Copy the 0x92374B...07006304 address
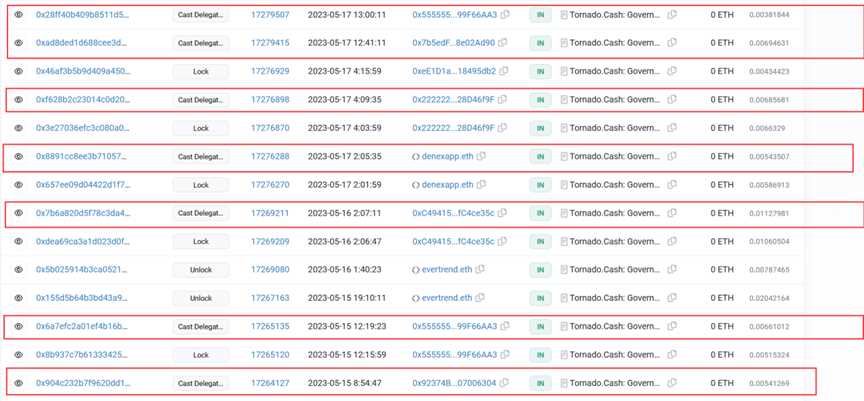This screenshot has width=864, height=401. (x=505, y=383)
